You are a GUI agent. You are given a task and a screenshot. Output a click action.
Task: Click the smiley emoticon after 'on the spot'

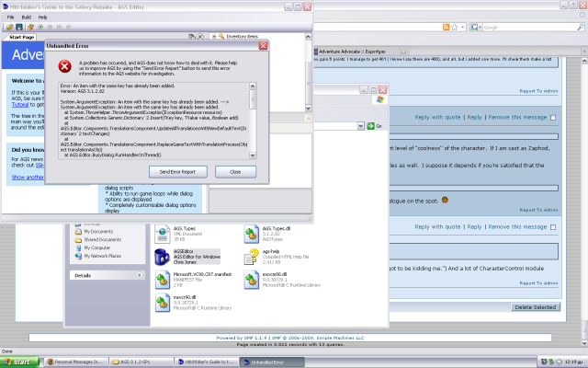pos(445,201)
